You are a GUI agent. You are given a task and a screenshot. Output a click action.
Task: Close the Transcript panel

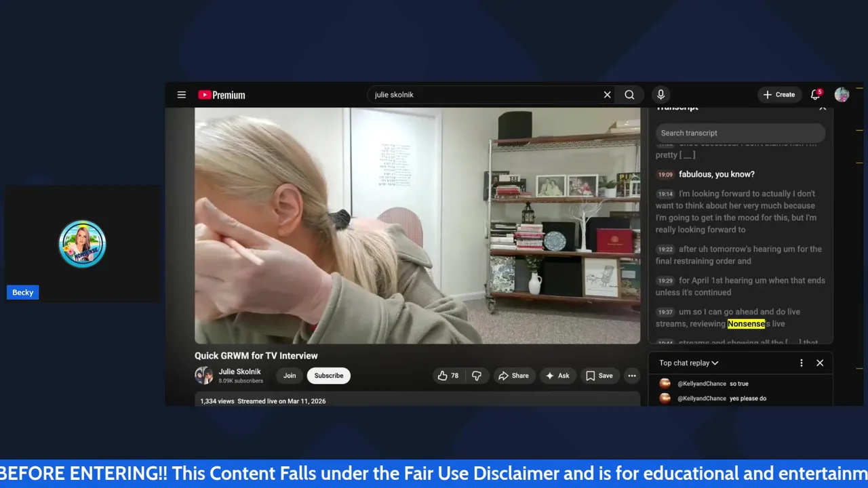[x=823, y=107]
